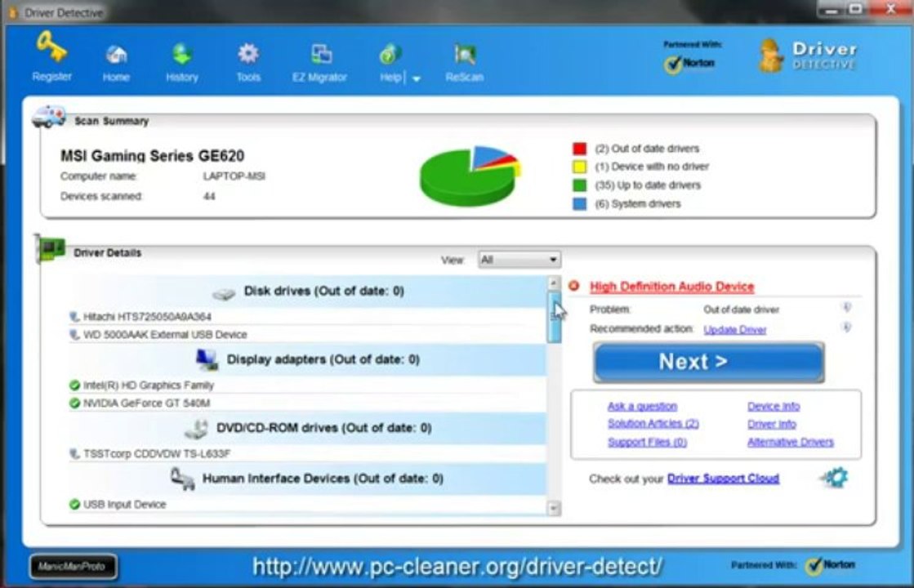Image resolution: width=914 pixels, height=588 pixels.
Task: Click green check icon beside NVIDIA GeForce
Action: (74, 403)
